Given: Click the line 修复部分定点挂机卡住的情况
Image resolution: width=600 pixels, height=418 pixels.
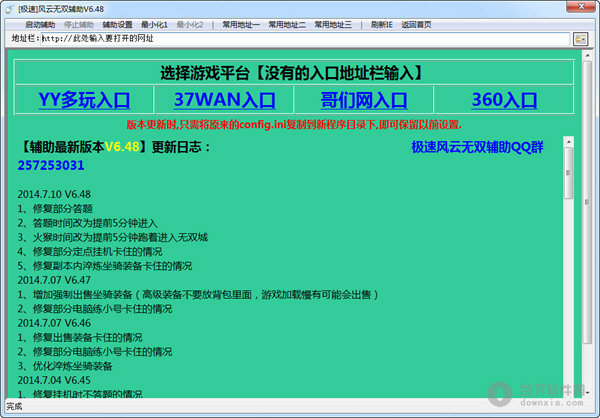Looking at the screenshot, I should (x=90, y=251).
